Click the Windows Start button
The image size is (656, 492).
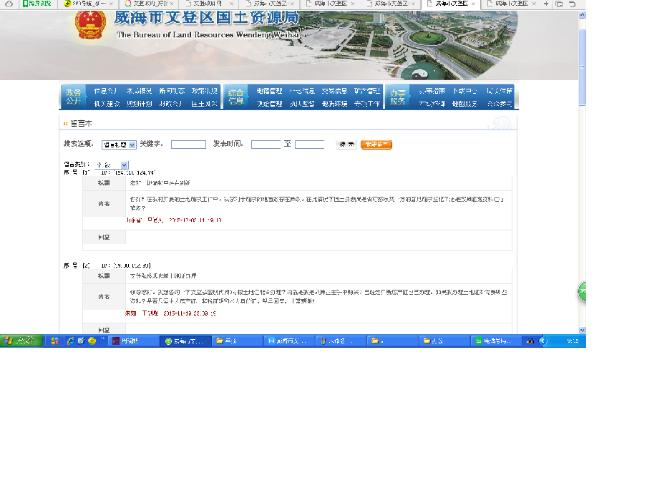click(x=19, y=341)
